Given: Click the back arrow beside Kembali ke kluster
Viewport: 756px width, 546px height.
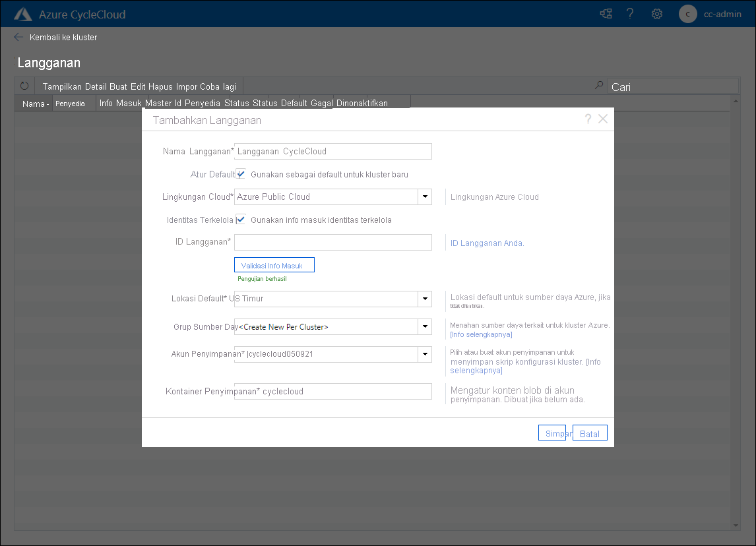Looking at the screenshot, I should 18,37.
